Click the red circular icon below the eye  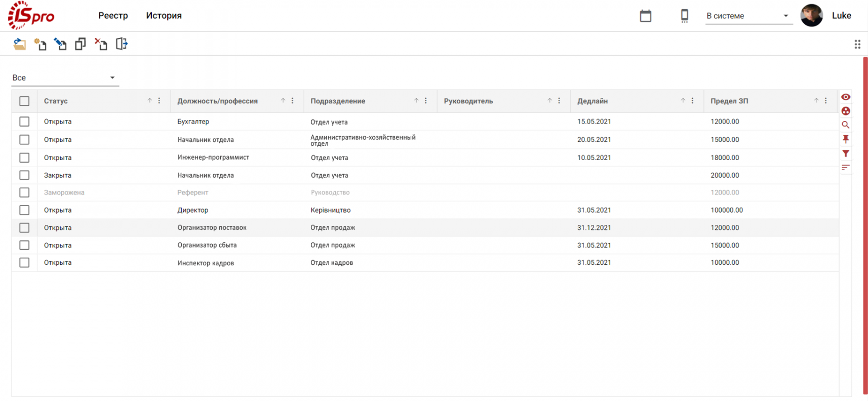845,111
